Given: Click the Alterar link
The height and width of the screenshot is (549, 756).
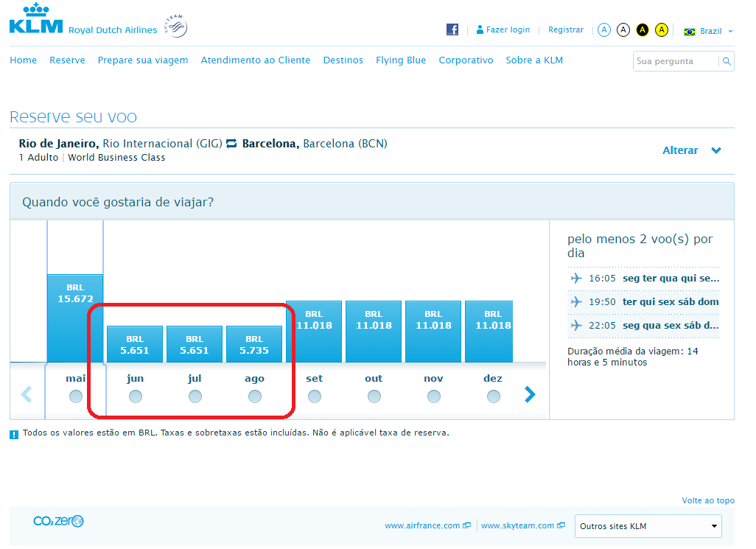Looking at the screenshot, I should (x=680, y=150).
